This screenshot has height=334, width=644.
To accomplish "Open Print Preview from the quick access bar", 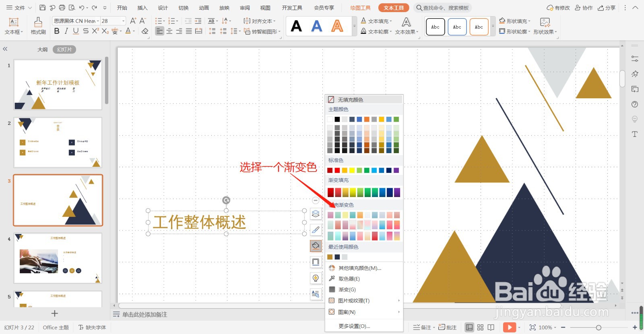I will pos(72,8).
